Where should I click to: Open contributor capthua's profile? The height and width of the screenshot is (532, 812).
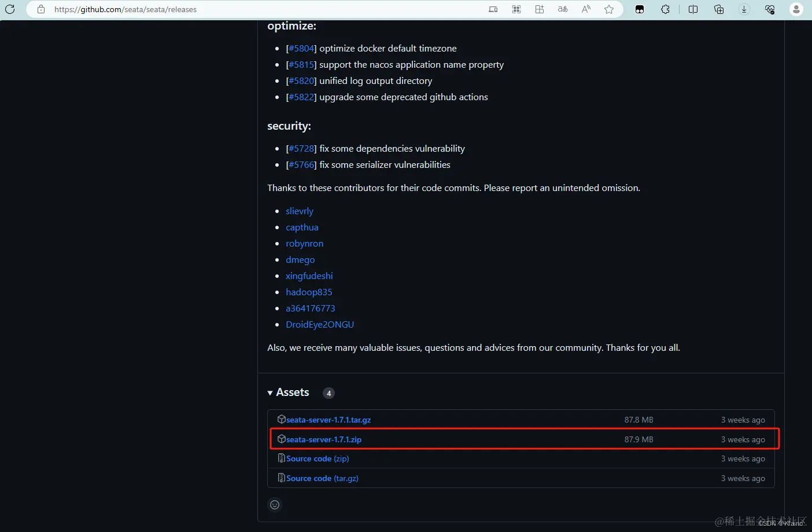point(302,228)
